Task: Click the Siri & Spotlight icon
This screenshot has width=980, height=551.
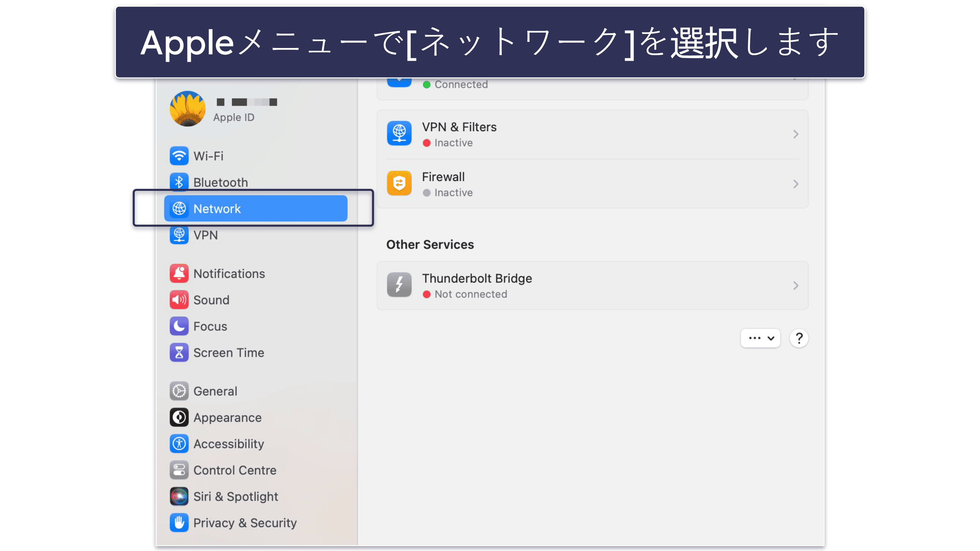Action: tap(179, 497)
